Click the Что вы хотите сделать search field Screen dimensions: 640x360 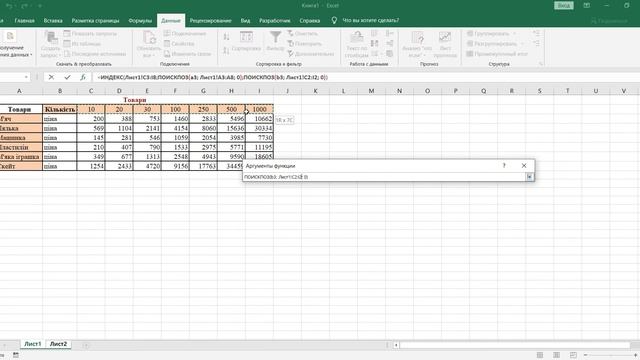(371, 20)
